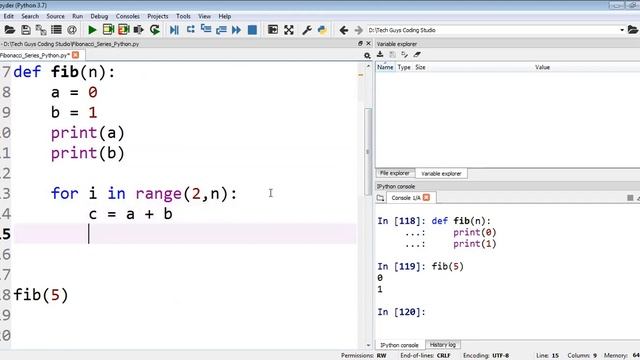Interrupt kernel with the console stop square
Viewport: 640px width, 360px height.
[630, 198]
